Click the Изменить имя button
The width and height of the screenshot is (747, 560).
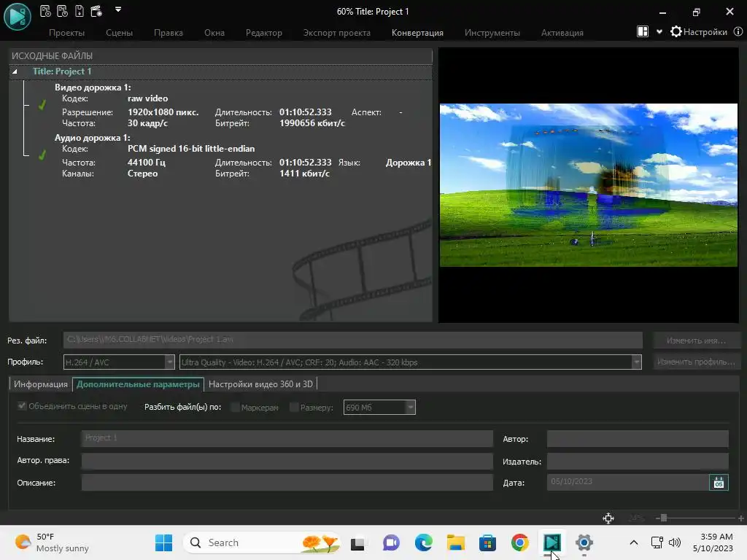point(697,341)
